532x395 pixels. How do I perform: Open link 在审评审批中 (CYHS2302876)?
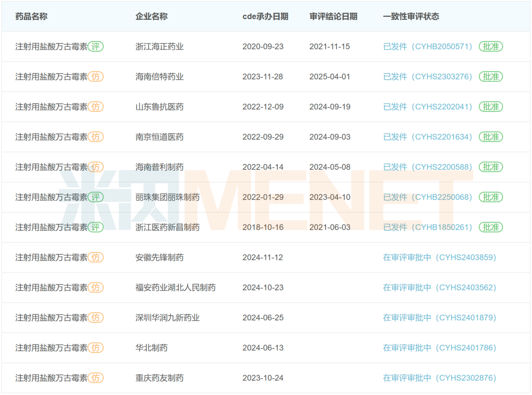(439, 378)
